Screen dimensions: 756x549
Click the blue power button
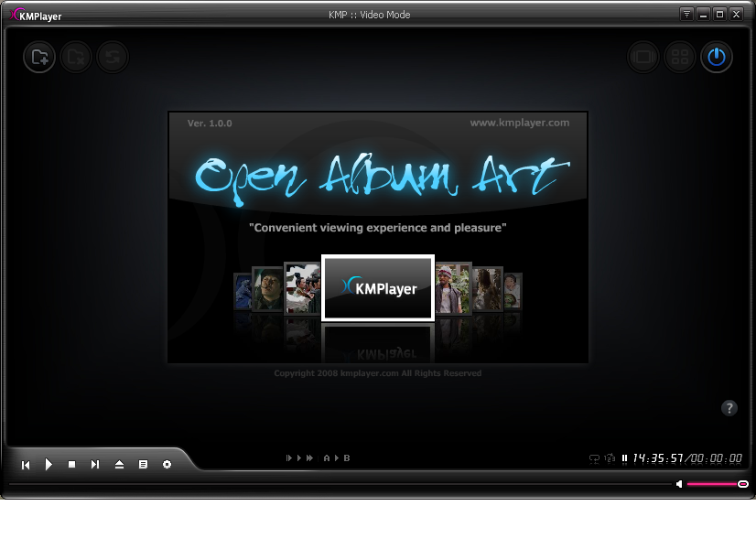tap(717, 57)
